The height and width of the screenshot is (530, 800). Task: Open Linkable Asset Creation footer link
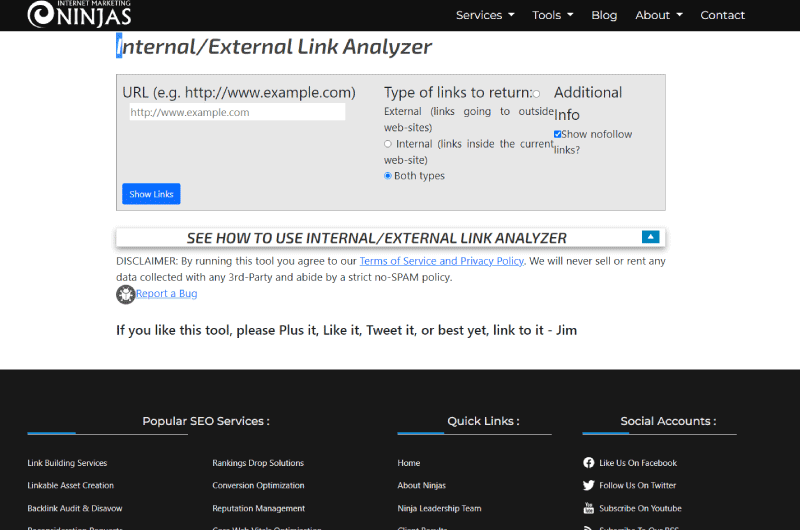[70, 485]
